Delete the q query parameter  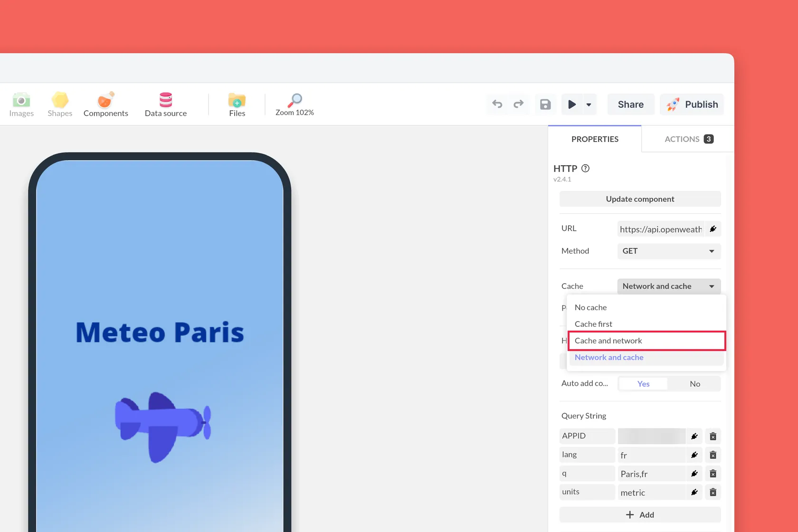tap(713, 474)
